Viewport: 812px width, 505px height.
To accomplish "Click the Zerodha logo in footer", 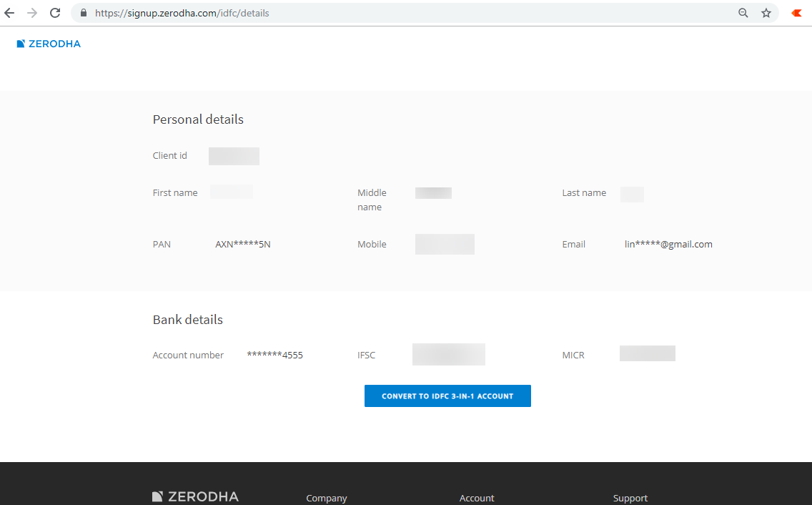I will [x=195, y=496].
